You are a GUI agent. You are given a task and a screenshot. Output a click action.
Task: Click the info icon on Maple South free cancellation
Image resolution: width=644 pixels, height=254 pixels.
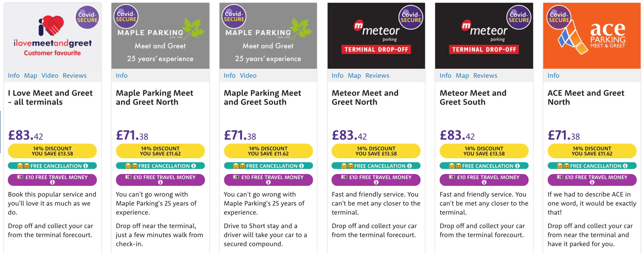pos(301,166)
